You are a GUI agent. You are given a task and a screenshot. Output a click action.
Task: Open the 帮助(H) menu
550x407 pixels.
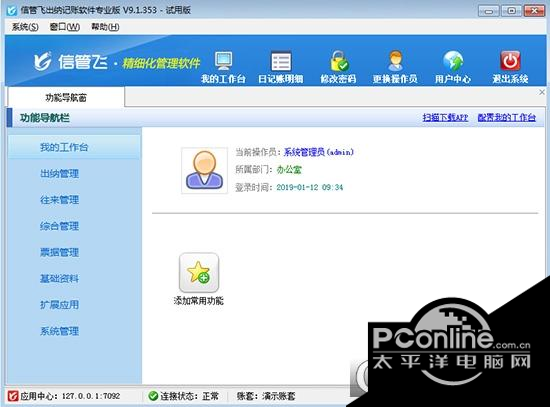(x=105, y=27)
